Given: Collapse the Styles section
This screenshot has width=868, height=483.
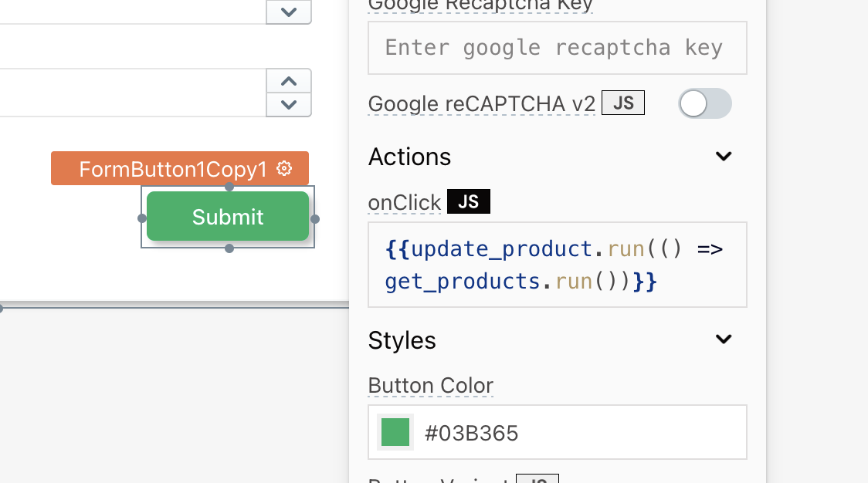Looking at the screenshot, I should (724, 339).
